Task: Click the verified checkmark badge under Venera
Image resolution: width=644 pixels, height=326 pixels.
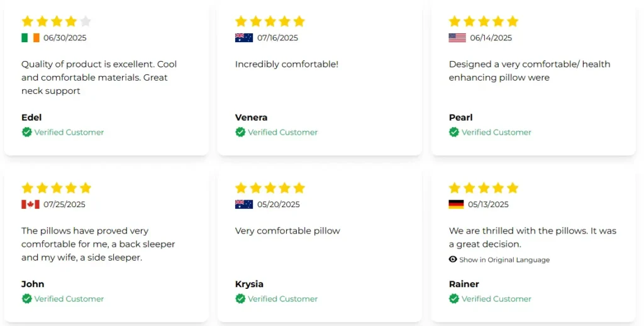Action: tap(240, 132)
